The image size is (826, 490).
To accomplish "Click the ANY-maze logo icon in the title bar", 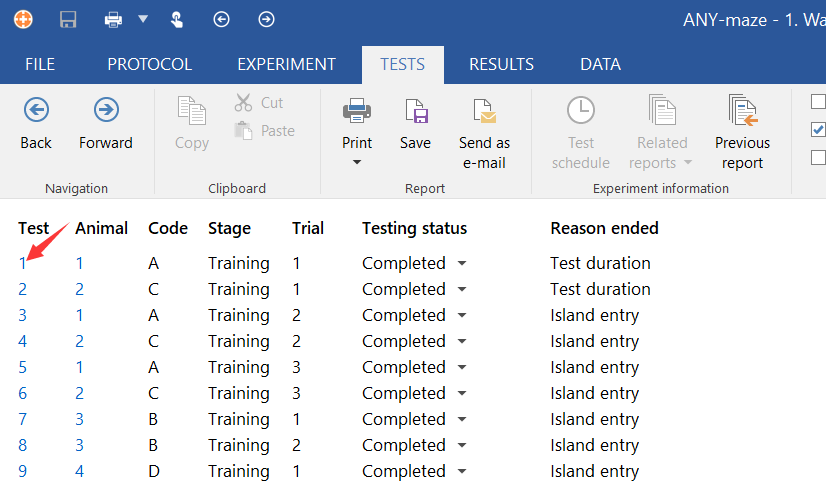I will pyautogui.click(x=22, y=19).
